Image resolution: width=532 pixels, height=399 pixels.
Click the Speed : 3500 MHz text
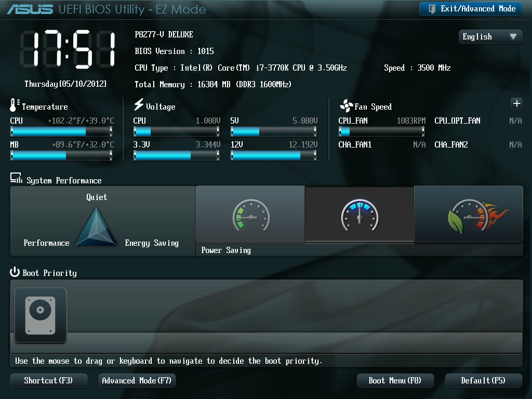pos(417,68)
